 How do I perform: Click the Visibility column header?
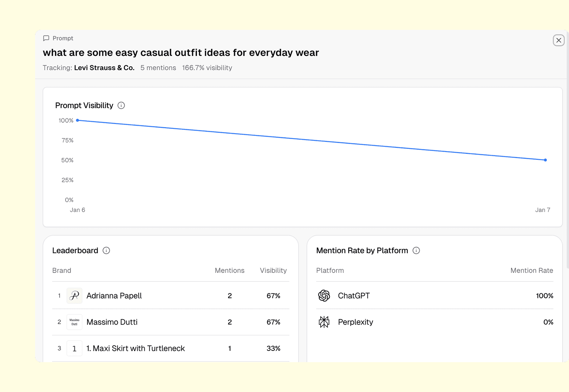click(273, 270)
